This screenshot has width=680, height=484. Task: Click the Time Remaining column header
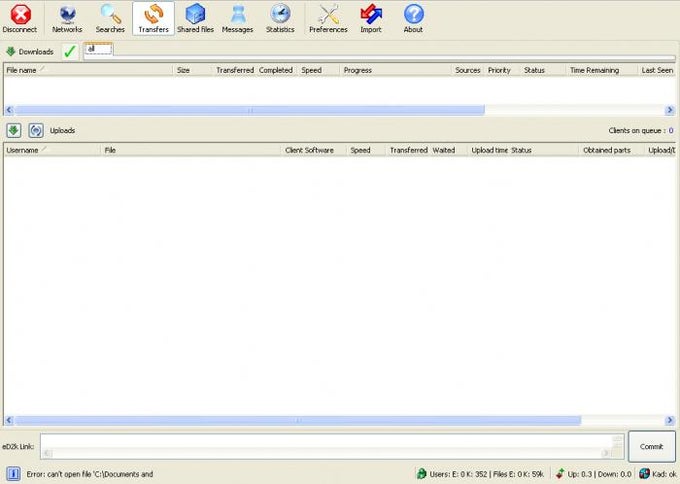602,70
